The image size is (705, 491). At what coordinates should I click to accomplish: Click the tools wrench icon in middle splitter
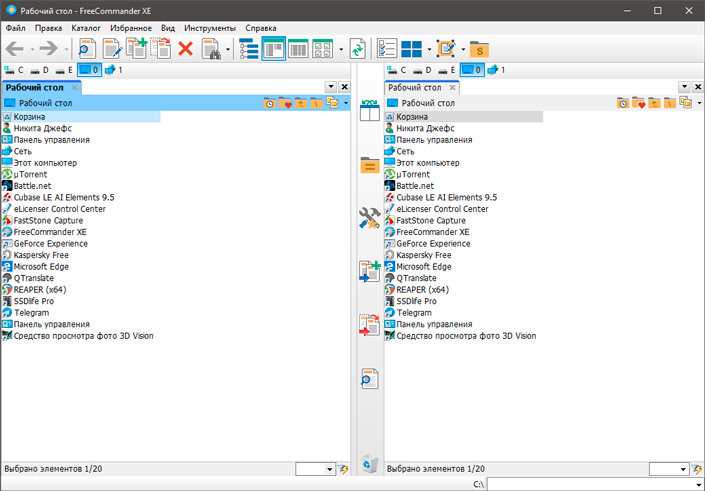click(369, 219)
